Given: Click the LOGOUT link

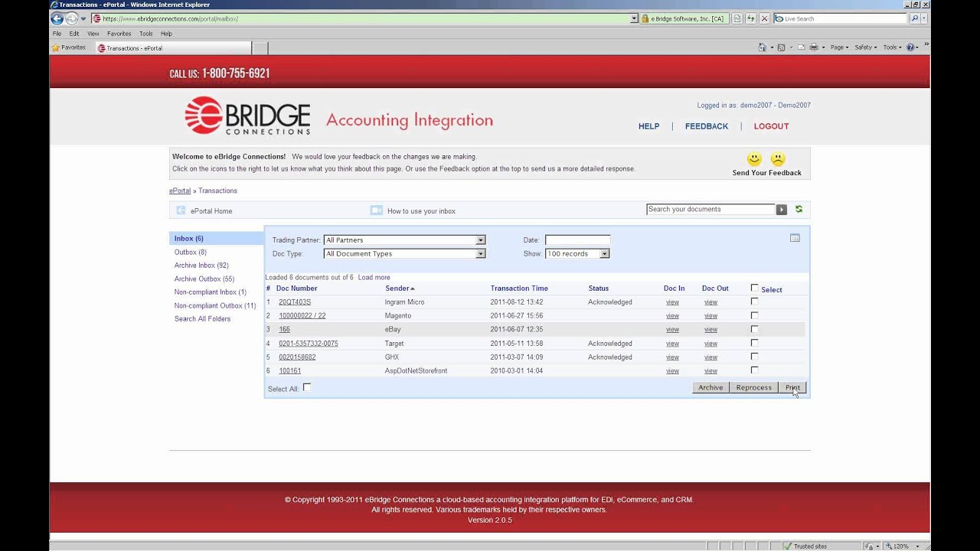Looking at the screenshot, I should 771,126.
